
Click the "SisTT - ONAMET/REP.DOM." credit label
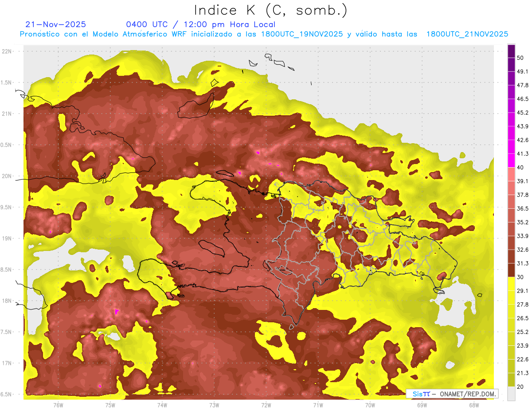[x=452, y=394]
